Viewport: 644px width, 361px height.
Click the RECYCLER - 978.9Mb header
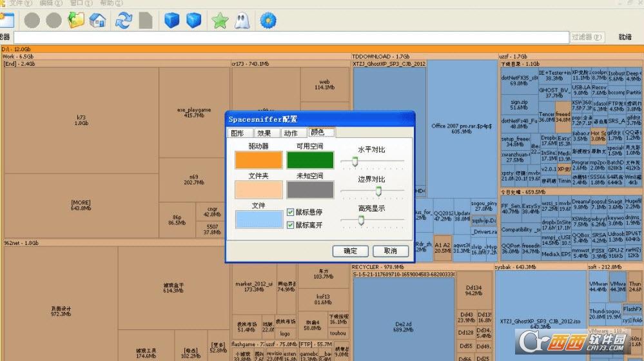point(422,267)
